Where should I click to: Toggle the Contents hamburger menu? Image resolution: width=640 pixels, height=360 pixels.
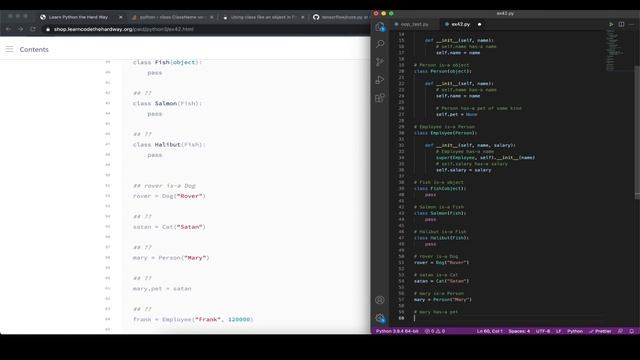point(9,49)
